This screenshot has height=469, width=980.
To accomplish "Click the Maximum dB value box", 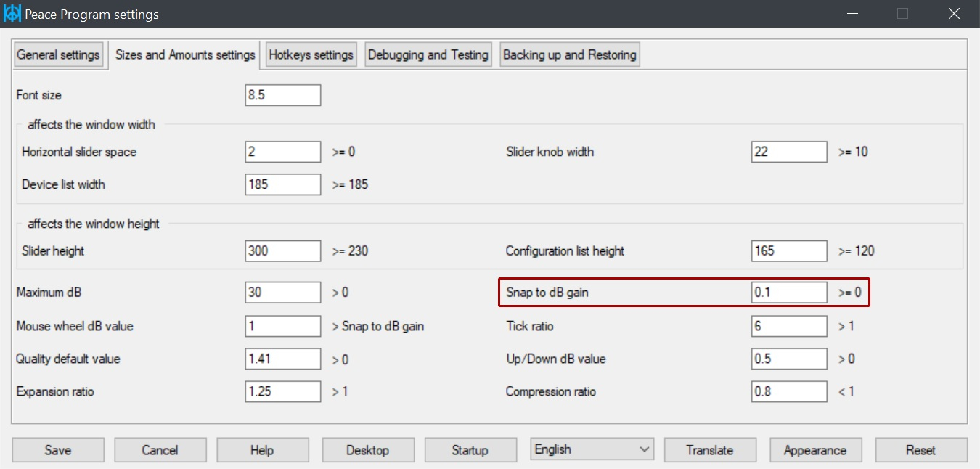I will click(x=283, y=292).
